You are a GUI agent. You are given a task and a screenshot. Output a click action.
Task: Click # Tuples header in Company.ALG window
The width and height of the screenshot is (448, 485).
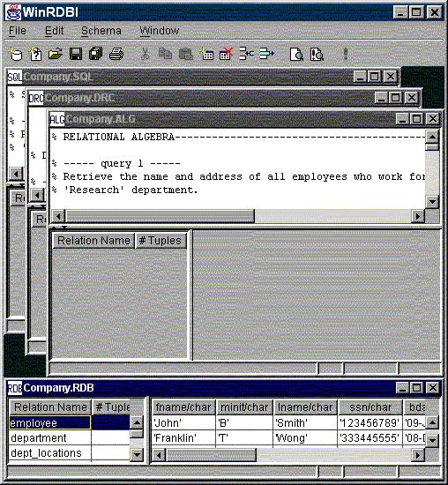(x=161, y=241)
